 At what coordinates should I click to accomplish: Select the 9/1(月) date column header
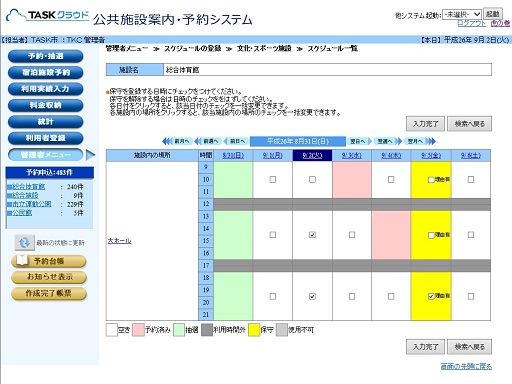point(273,155)
